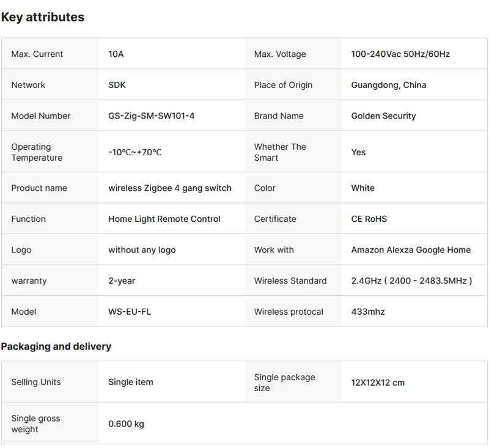Select the 12X12X12 cm package size
Screen dimensions: 489x448
378,383
